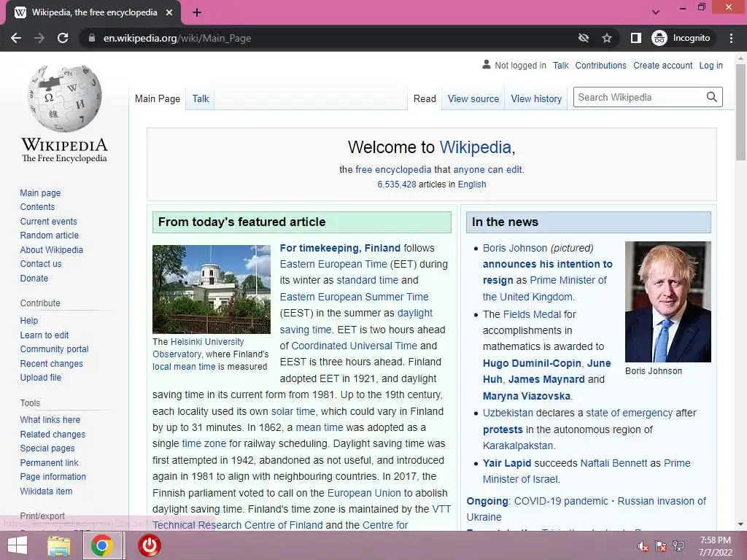The width and height of the screenshot is (747, 560).
Task: Click the scrollbar down arrow
Action: click(740, 524)
